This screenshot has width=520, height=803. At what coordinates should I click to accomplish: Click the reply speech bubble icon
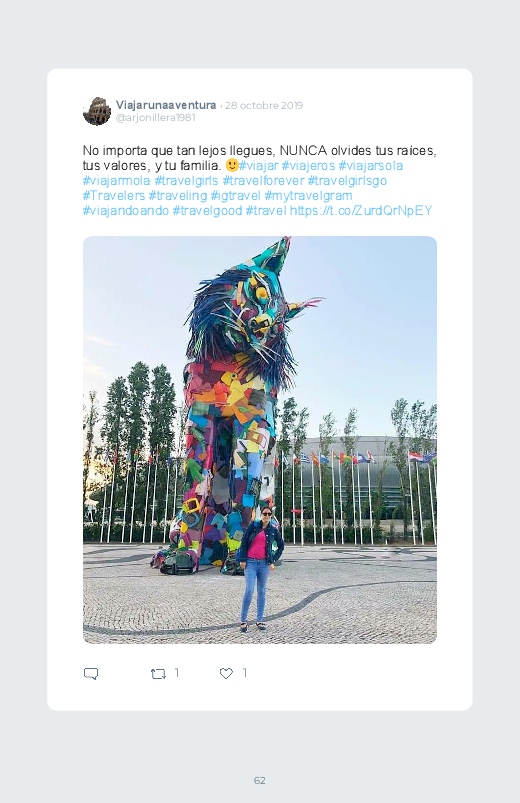click(91, 673)
